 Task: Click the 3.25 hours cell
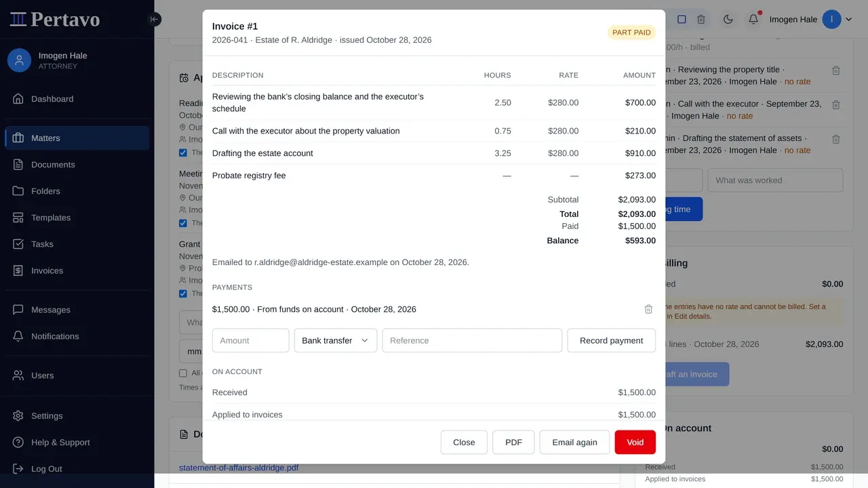click(502, 153)
